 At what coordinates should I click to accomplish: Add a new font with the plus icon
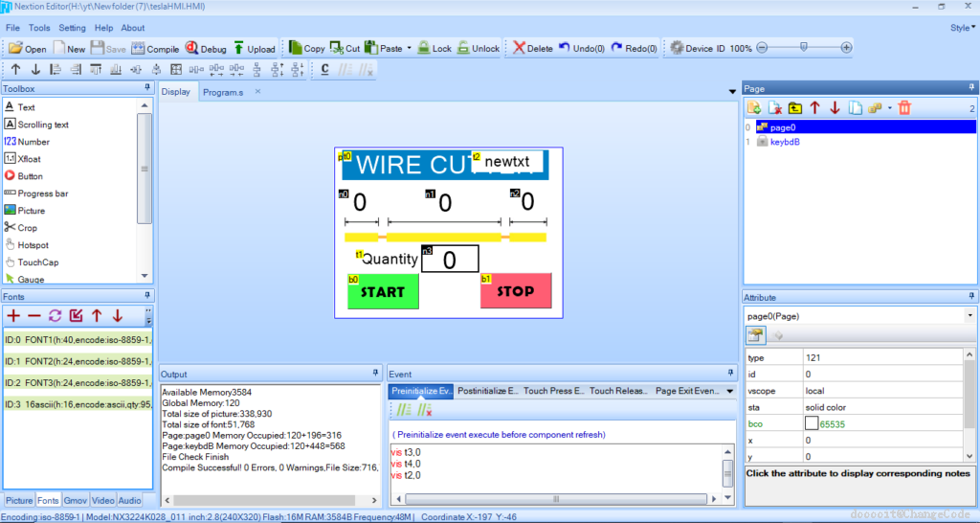point(13,315)
